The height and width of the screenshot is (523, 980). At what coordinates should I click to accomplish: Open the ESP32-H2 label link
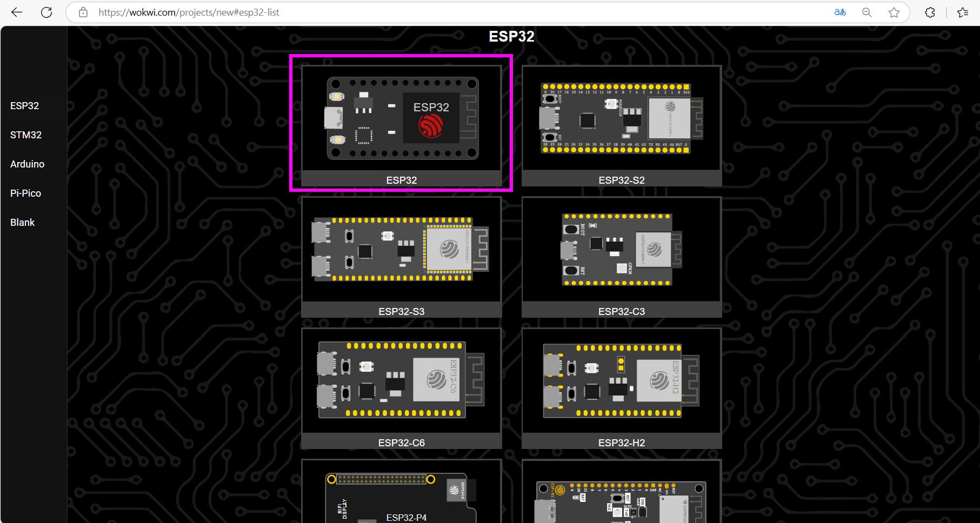click(x=622, y=442)
